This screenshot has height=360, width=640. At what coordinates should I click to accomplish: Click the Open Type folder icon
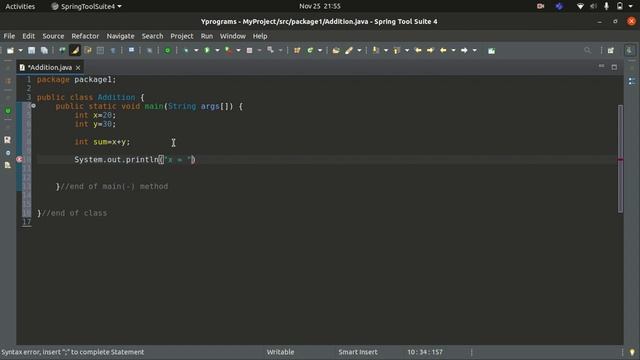coord(336,50)
